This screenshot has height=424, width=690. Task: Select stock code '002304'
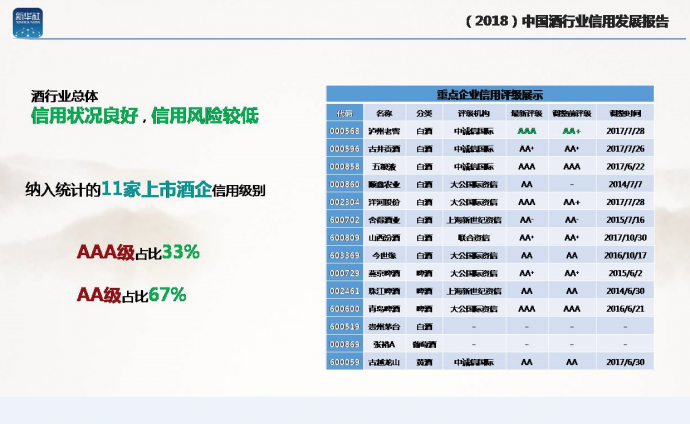345,202
